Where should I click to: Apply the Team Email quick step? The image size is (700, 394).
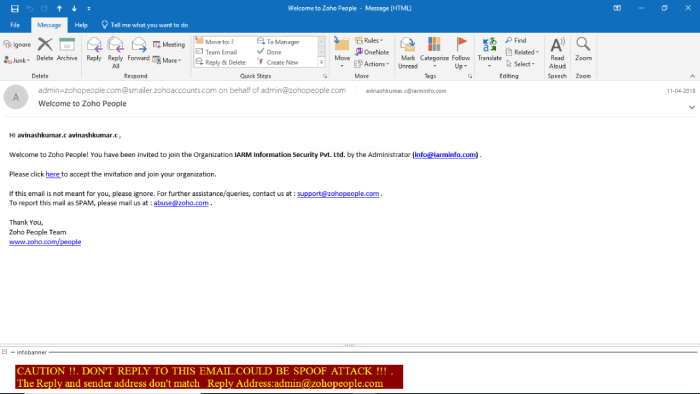tap(217, 52)
